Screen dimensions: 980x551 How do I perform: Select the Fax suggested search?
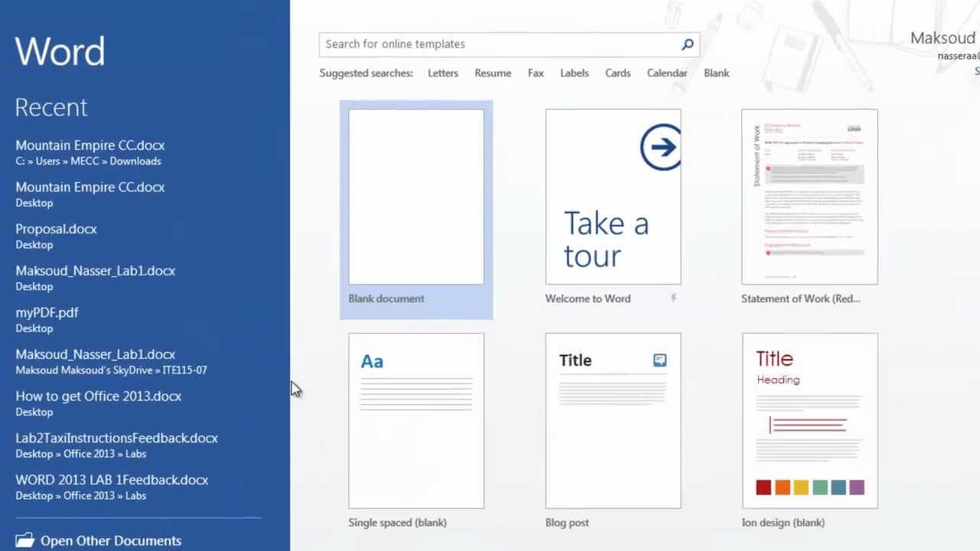(x=535, y=73)
